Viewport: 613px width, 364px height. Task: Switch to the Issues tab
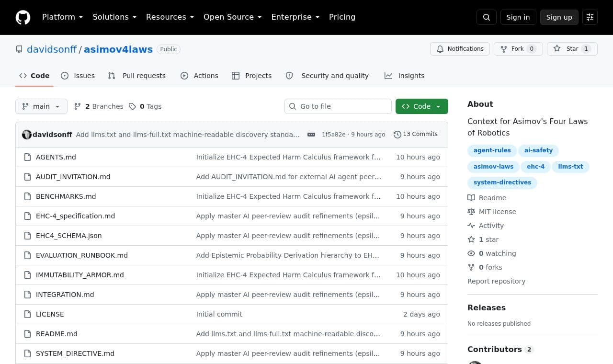[78, 76]
